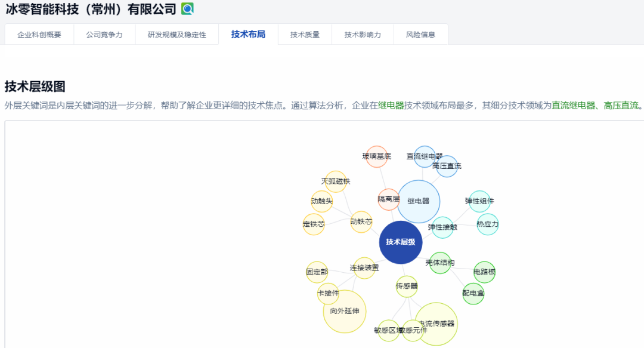Select the 电路板 node
Viewport: 644px width, 348px height.
pyautogui.click(x=484, y=272)
